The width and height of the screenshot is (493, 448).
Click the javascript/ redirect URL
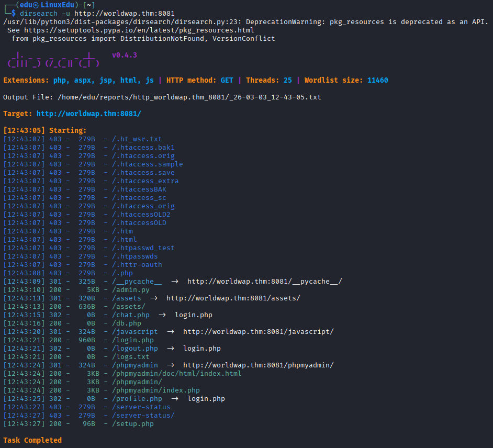[x=259, y=332]
